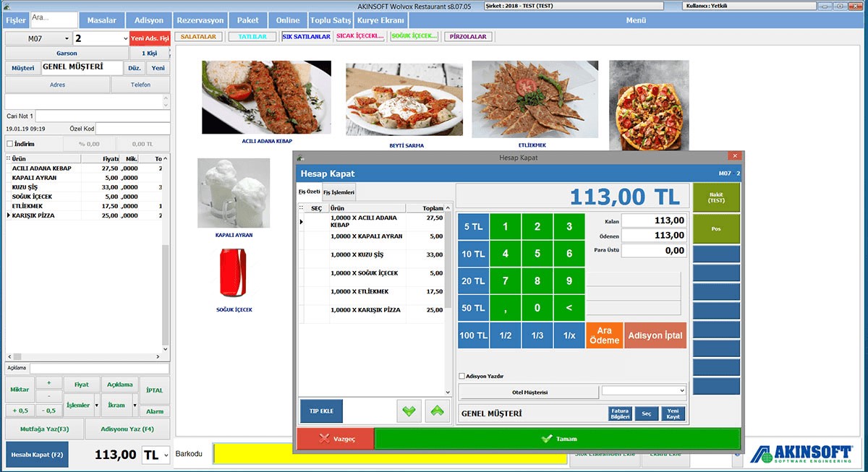This screenshot has width=868, height=472.
Task: Add the Soğuk İçecek cola can item
Action: coord(234,273)
